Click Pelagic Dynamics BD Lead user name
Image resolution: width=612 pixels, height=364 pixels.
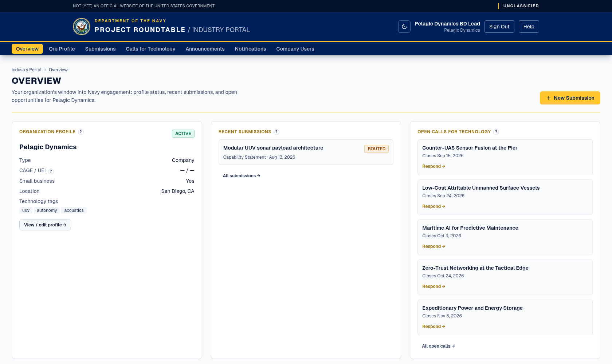pyautogui.click(x=447, y=24)
